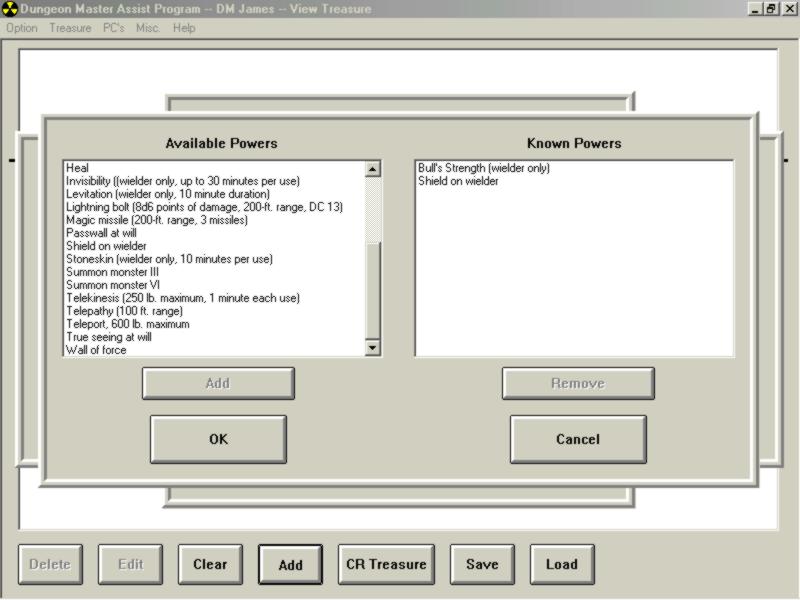
Task: Select Heal in Available Powers
Action: [x=77, y=168]
